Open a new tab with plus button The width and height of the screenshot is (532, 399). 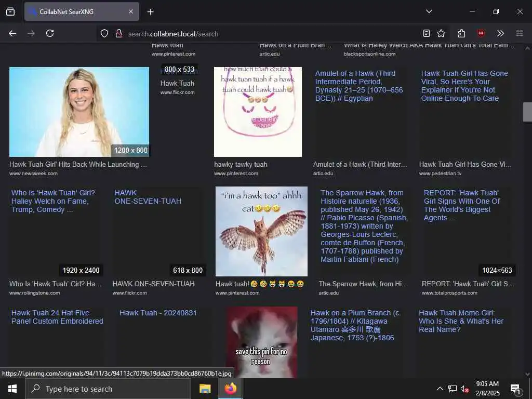pos(150,12)
